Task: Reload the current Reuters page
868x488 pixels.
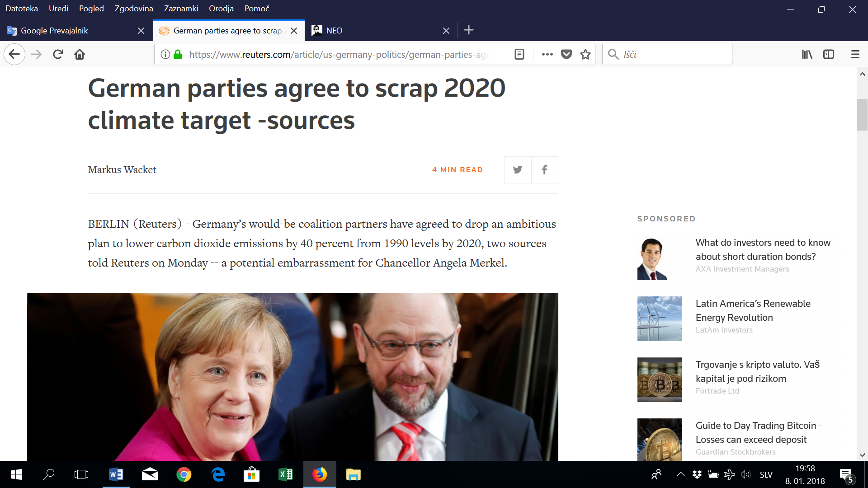Action: pyautogui.click(x=58, y=55)
